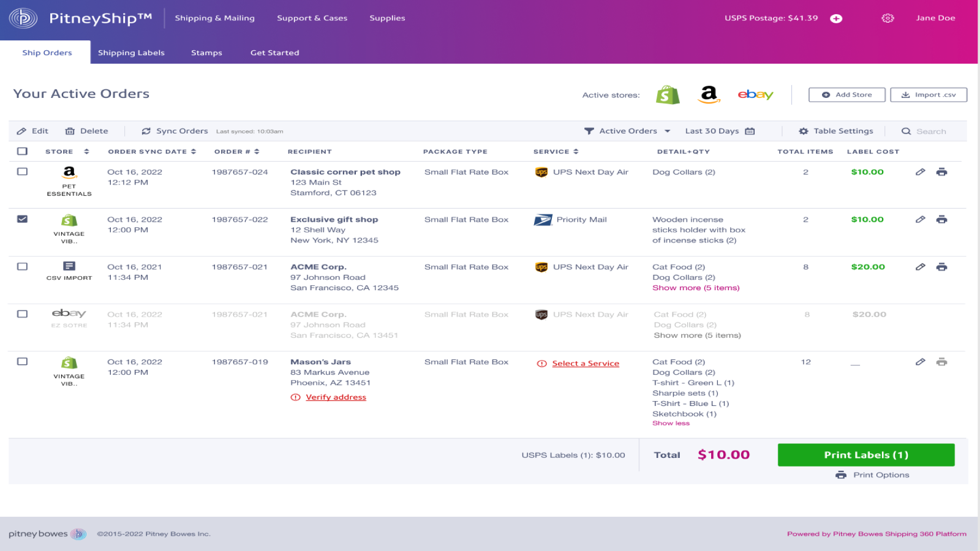Toggle the select-all checkbox in the header

(x=23, y=151)
